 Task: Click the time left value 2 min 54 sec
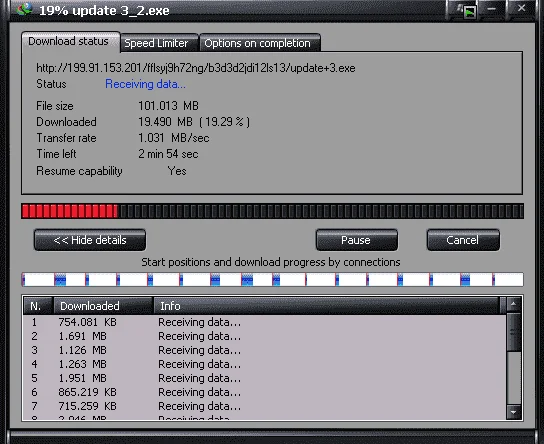click(168, 154)
